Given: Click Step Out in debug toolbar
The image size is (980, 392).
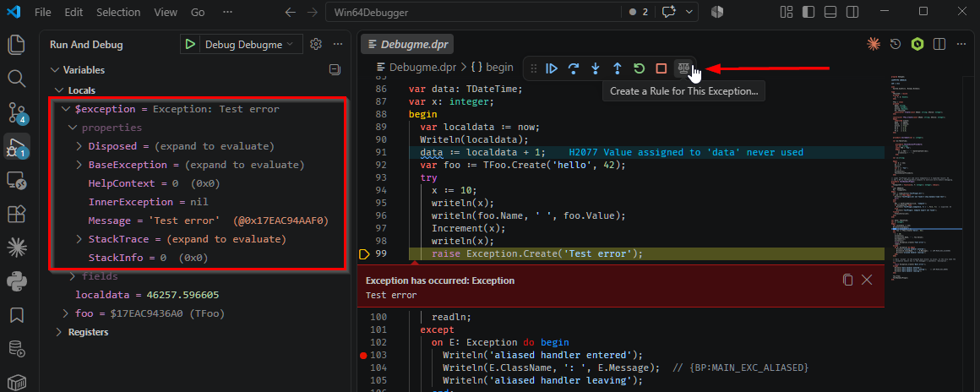Looking at the screenshot, I should pyautogui.click(x=617, y=68).
